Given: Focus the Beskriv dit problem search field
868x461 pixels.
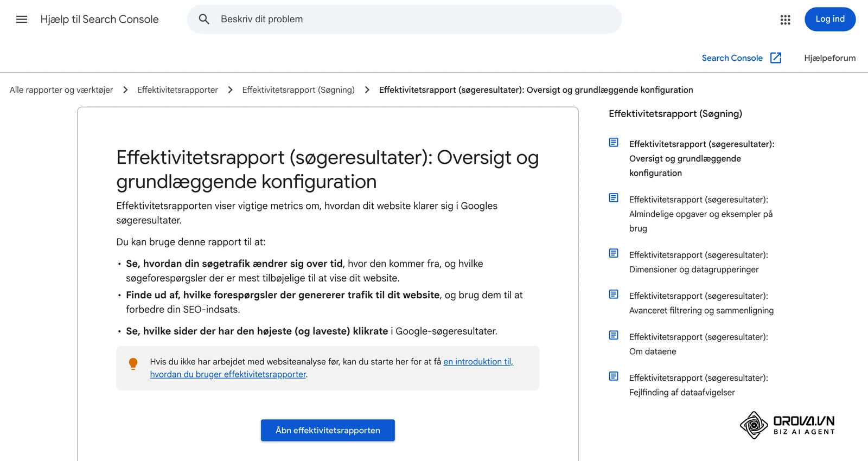Looking at the screenshot, I should tap(404, 20).
